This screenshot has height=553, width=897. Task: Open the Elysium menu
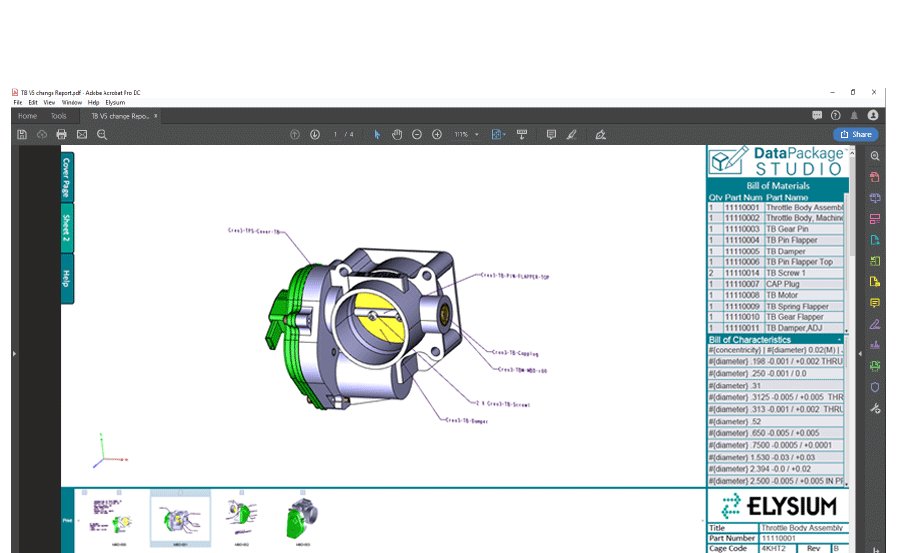click(x=115, y=102)
